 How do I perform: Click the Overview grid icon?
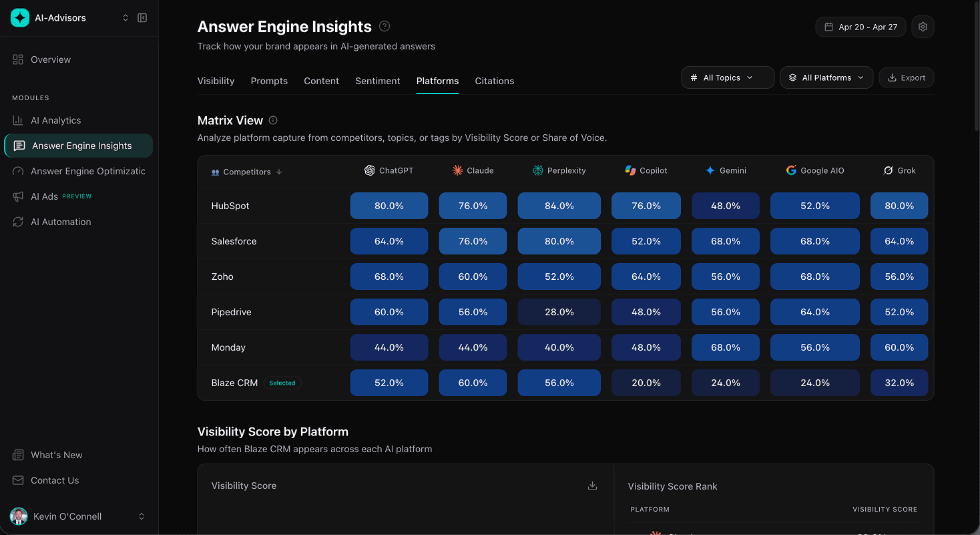(18, 59)
